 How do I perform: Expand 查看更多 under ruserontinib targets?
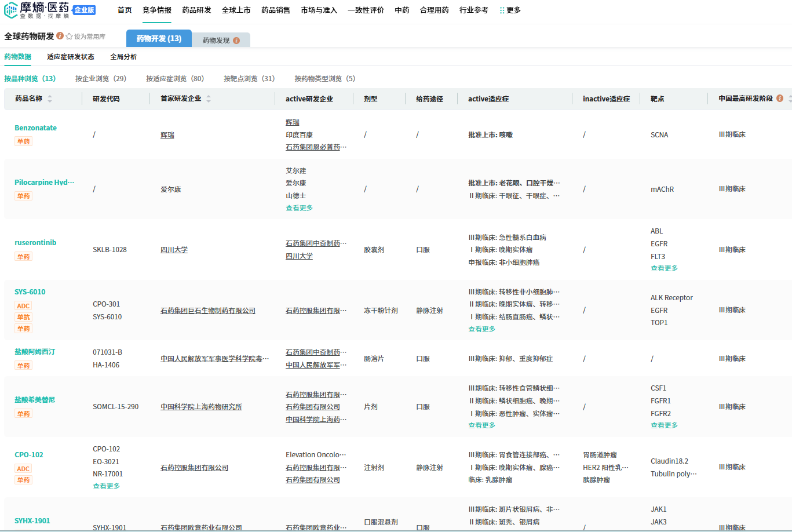(664, 268)
